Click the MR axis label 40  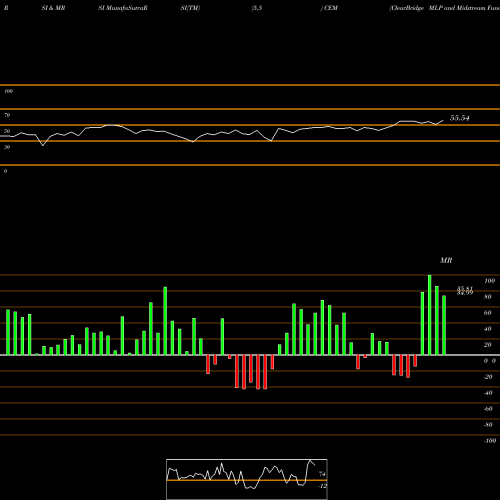pos(488,329)
